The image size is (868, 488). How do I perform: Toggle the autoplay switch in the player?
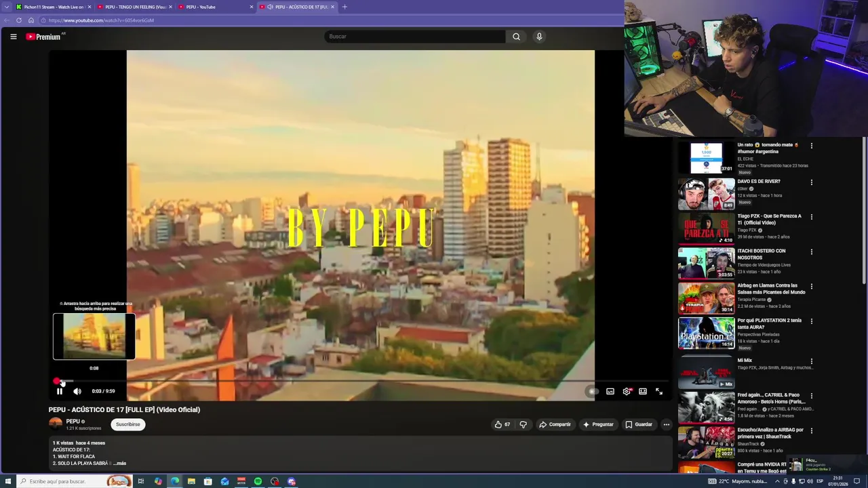click(x=593, y=391)
